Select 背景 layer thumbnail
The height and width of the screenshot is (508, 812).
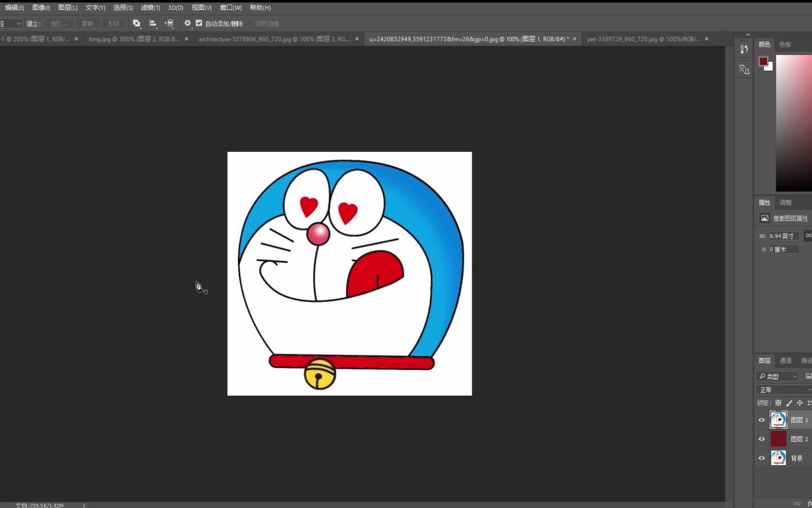(x=778, y=458)
